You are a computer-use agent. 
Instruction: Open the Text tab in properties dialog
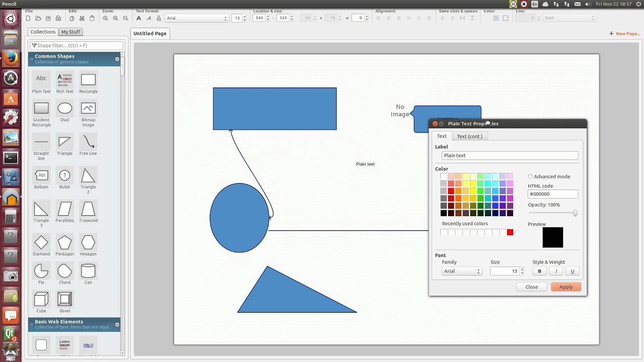(442, 136)
